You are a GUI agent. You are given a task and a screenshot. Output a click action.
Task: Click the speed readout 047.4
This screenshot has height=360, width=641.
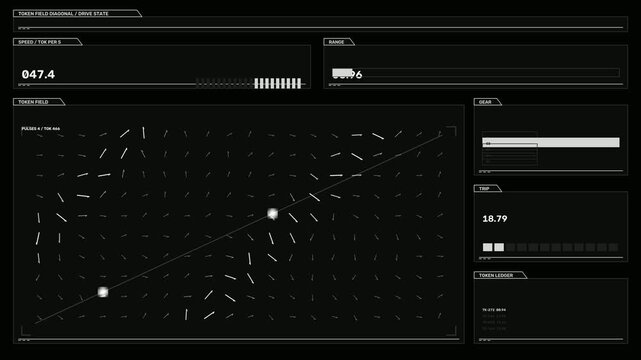(38, 74)
